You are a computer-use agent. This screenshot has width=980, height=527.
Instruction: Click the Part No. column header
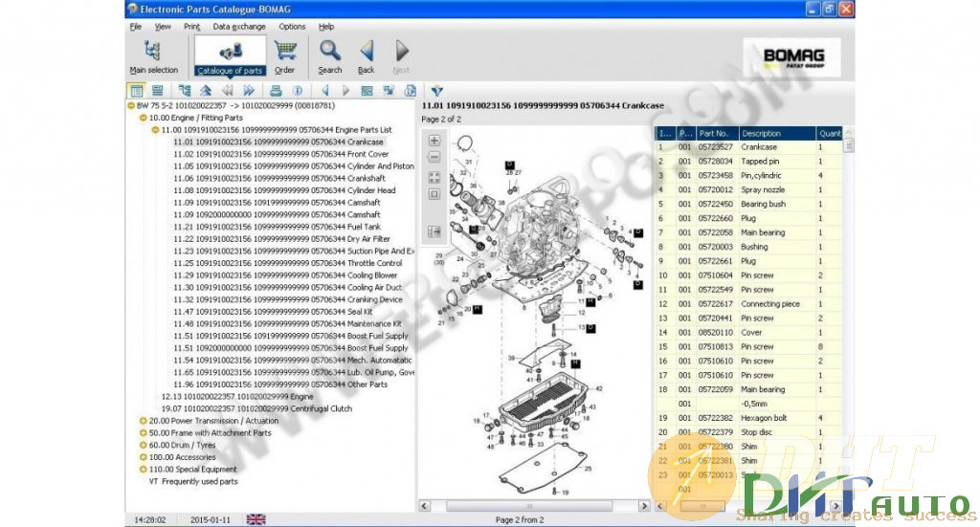click(717, 133)
